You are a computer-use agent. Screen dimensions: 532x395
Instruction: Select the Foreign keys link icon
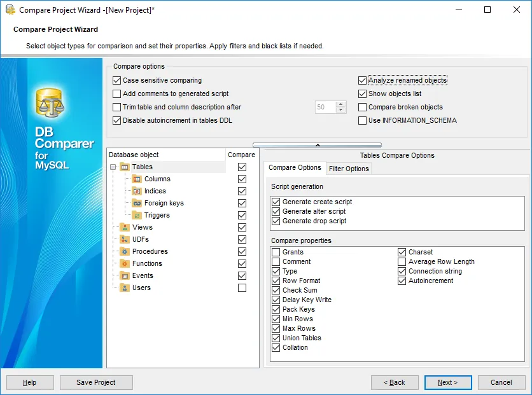[137, 203]
